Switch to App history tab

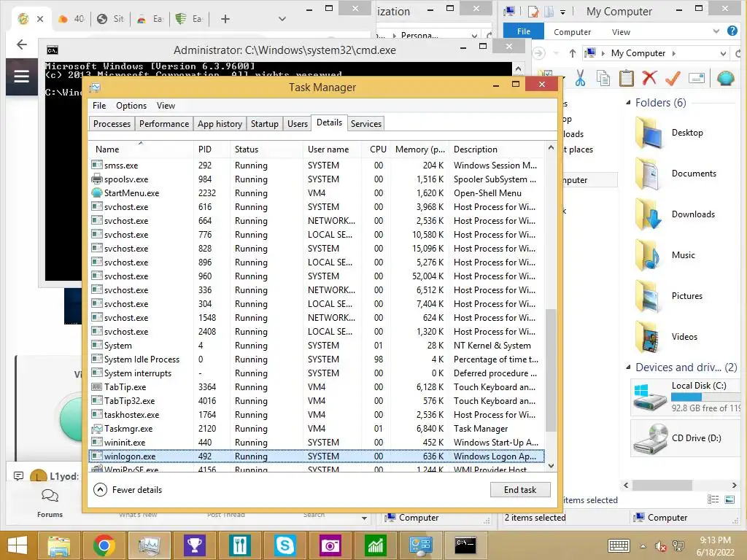(x=220, y=124)
